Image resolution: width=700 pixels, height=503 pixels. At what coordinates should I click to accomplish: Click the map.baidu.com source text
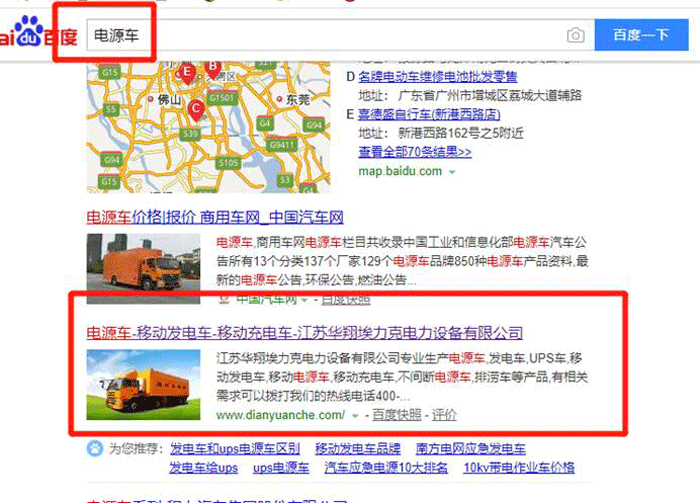[x=400, y=171]
